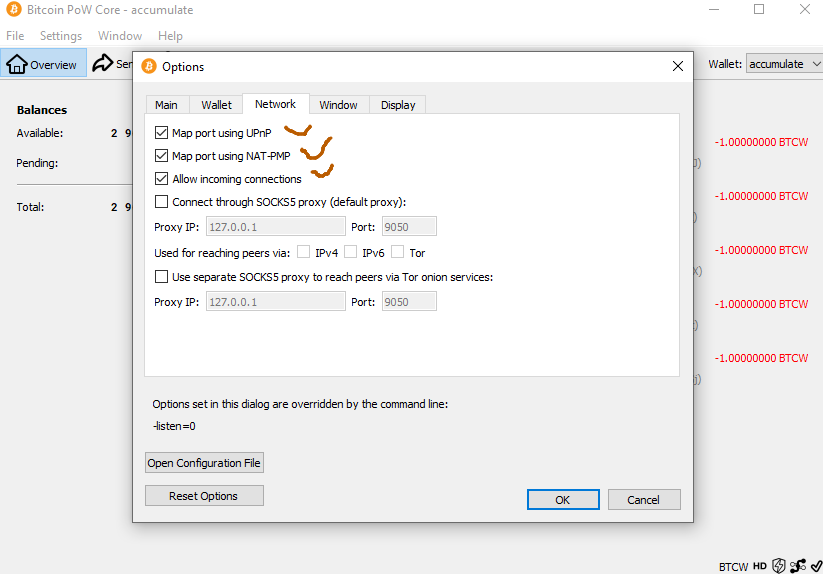
Task: Toggle Allow incoming connections checkbox
Action: [x=161, y=179]
